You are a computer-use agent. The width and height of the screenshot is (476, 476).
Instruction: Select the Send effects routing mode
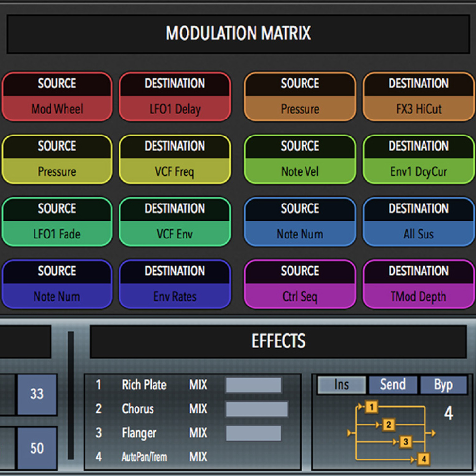393,385
